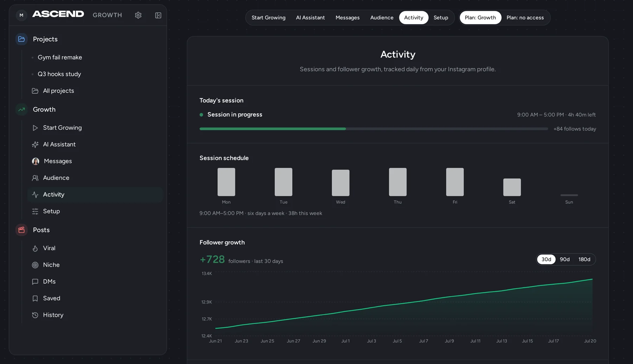Click the 13.4K axis label
The image size is (633, 364).
(x=206, y=274)
